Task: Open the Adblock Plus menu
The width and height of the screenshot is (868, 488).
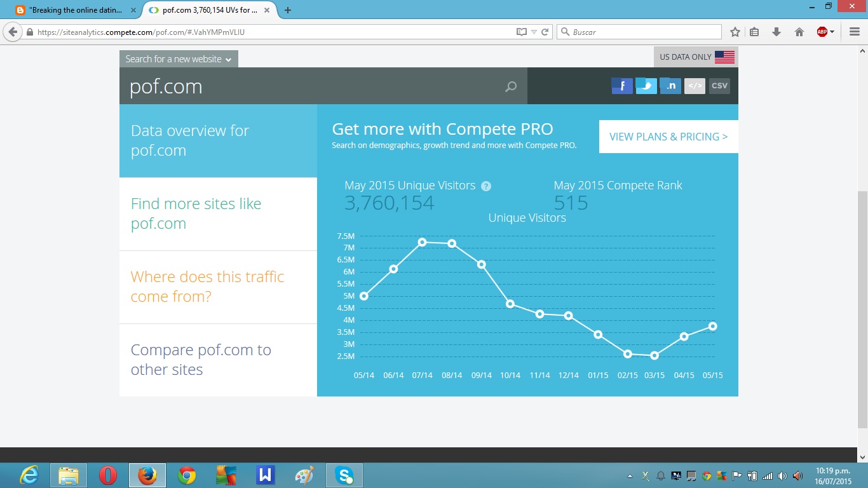Action: click(x=825, y=32)
